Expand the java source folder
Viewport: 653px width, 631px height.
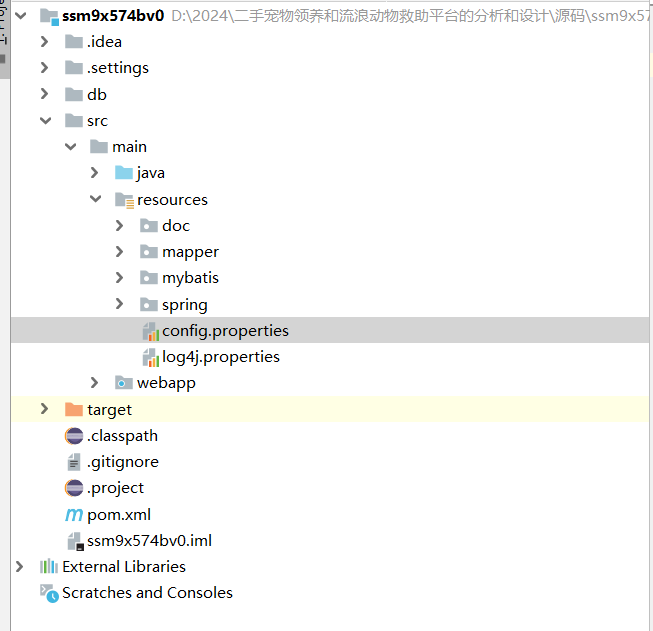[x=95, y=173]
